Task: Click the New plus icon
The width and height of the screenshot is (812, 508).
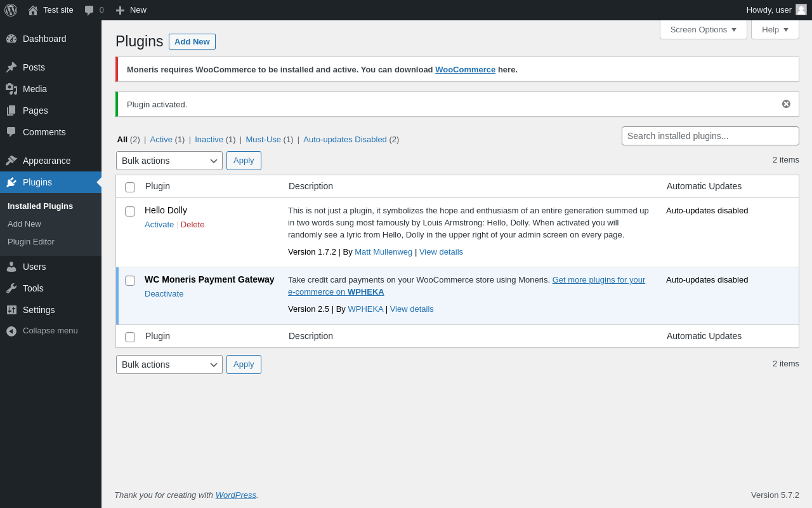Action: click(x=120, y=10)
